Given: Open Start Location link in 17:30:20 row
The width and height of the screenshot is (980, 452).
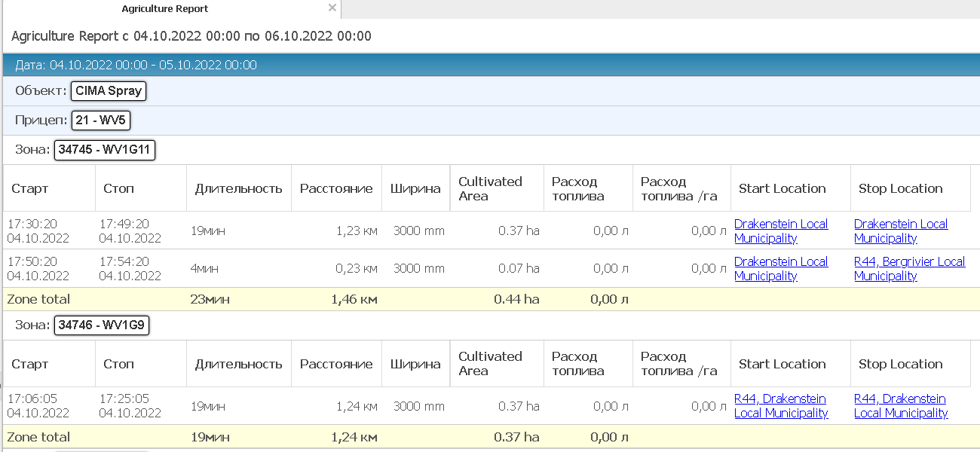Looking at the screenshot, I should coord(780,231).
